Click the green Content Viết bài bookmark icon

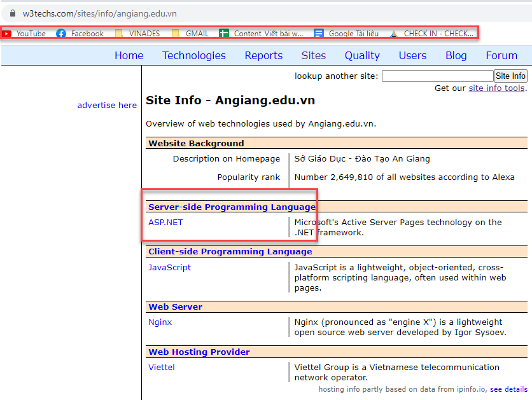click(x=224, y=34)
